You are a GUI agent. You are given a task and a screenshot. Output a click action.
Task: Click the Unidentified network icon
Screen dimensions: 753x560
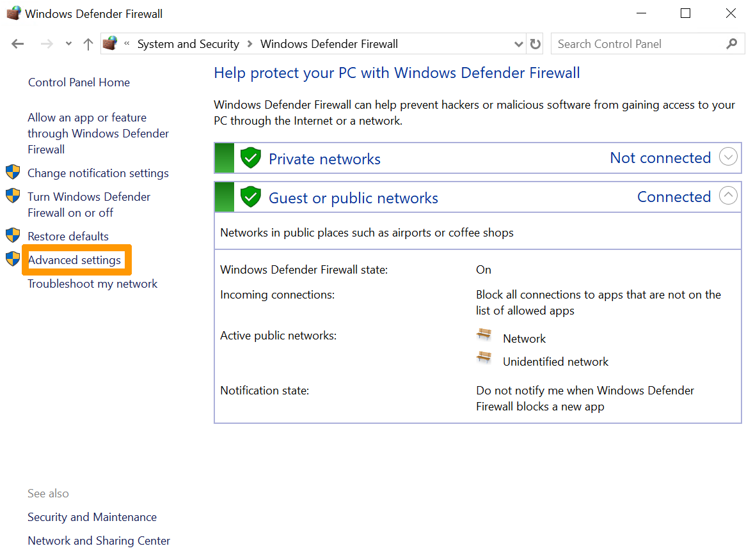click(484, 358)
